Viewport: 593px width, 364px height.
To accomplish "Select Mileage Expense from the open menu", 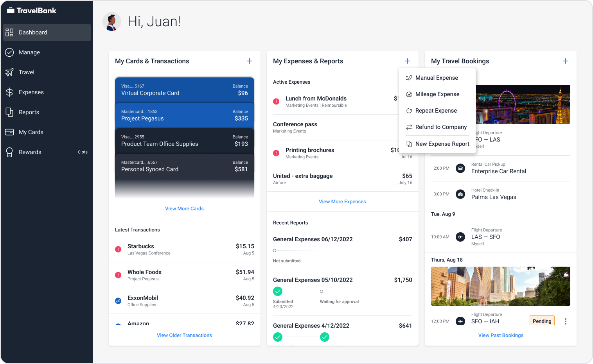I will [437, 94].
